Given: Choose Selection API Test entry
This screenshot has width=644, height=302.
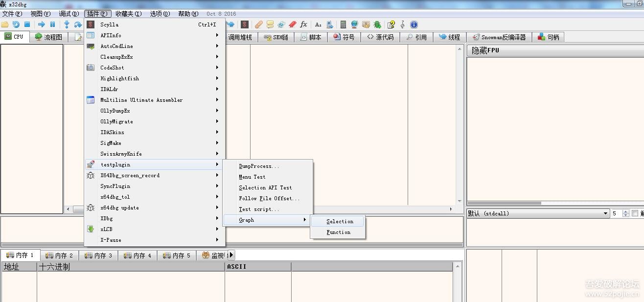Looking at the screenshot, I should click(x=268, y=187).
